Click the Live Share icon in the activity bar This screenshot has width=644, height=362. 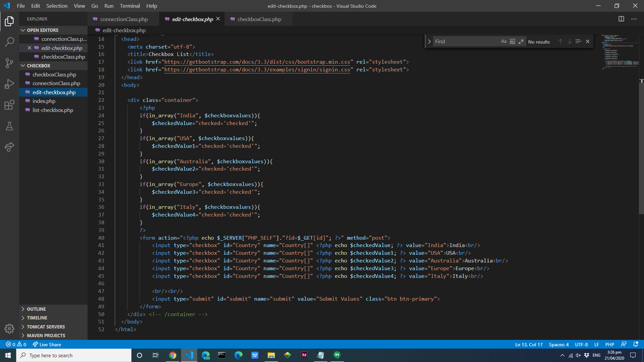(9, 147)
